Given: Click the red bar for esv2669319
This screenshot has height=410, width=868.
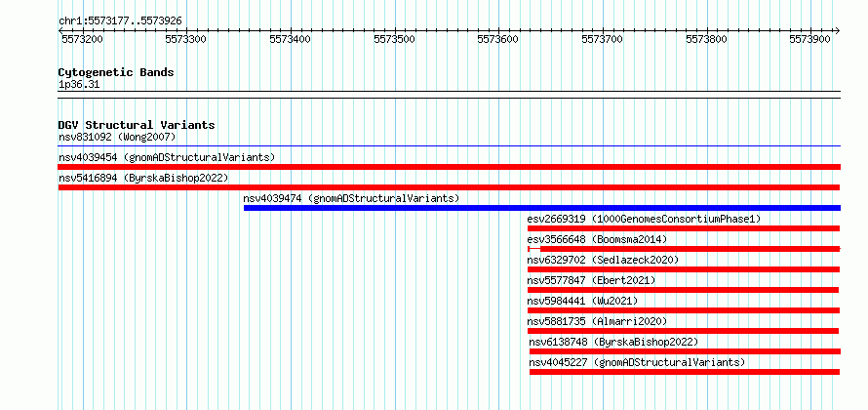Looking at the screenshot, I should click(x=684, y=228).
